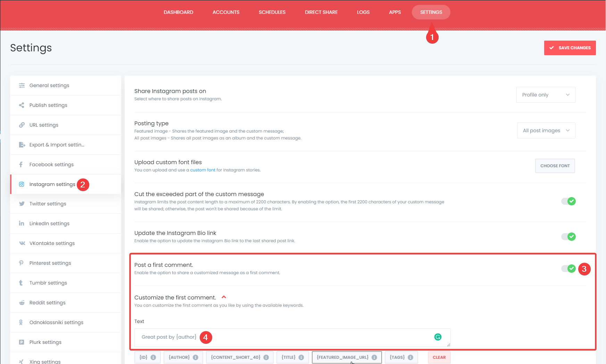Click the Save Changes button
Image resolution: width=606 pixels, height=364 pixels.
pyautogui.click(x=570, y=48)
